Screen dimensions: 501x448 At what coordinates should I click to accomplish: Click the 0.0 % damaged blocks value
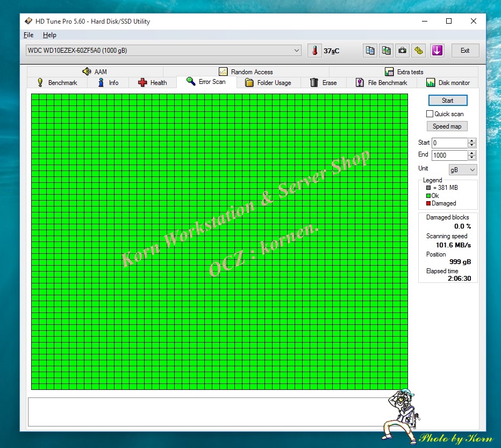[463, 226]
